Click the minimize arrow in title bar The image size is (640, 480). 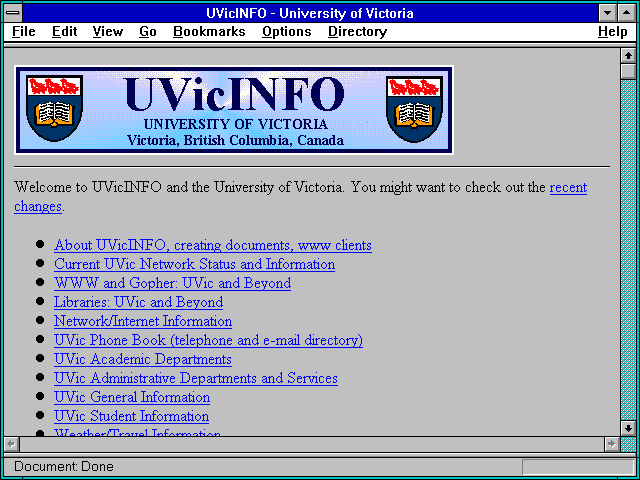607,13
